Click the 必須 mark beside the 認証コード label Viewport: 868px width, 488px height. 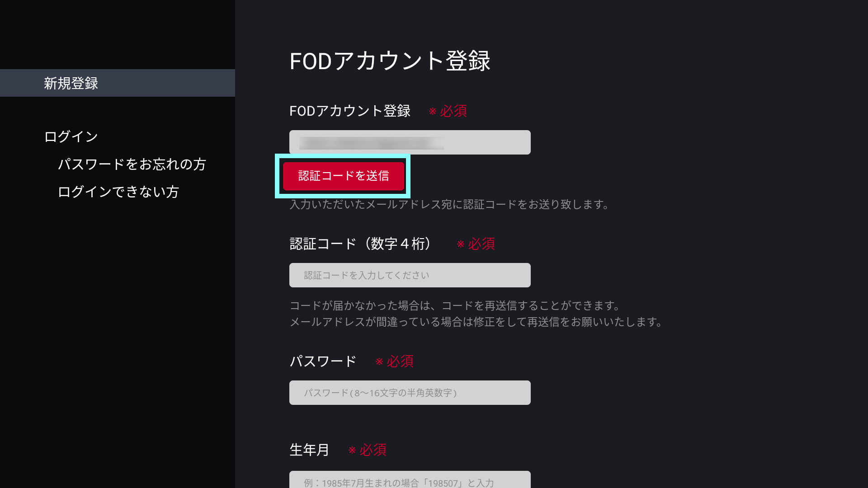pyautogui.click(x=476, y=244)
